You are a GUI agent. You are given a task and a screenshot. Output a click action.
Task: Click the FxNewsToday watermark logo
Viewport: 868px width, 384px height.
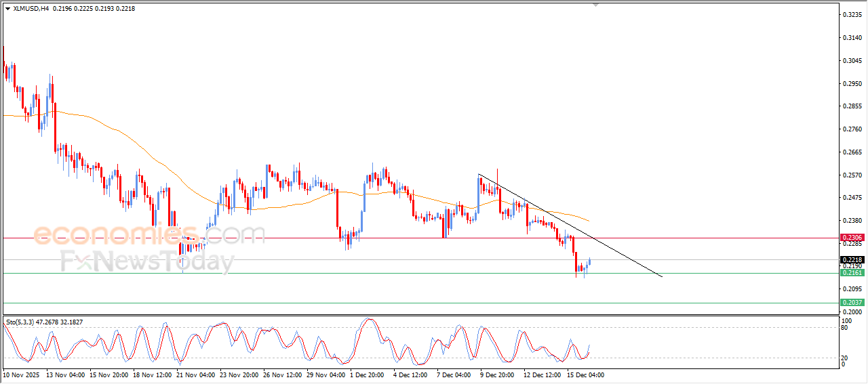point(147,261)
